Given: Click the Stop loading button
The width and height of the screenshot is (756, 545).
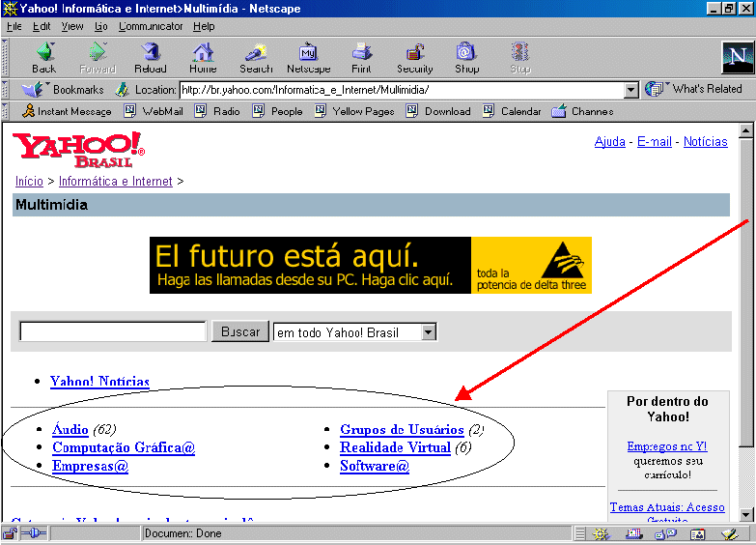Looking at the screenshot, I should coord(520,58).
